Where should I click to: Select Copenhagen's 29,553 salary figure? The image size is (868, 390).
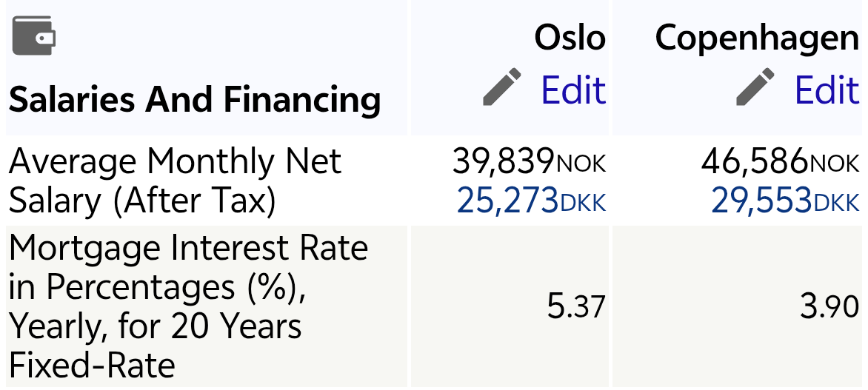761,200
